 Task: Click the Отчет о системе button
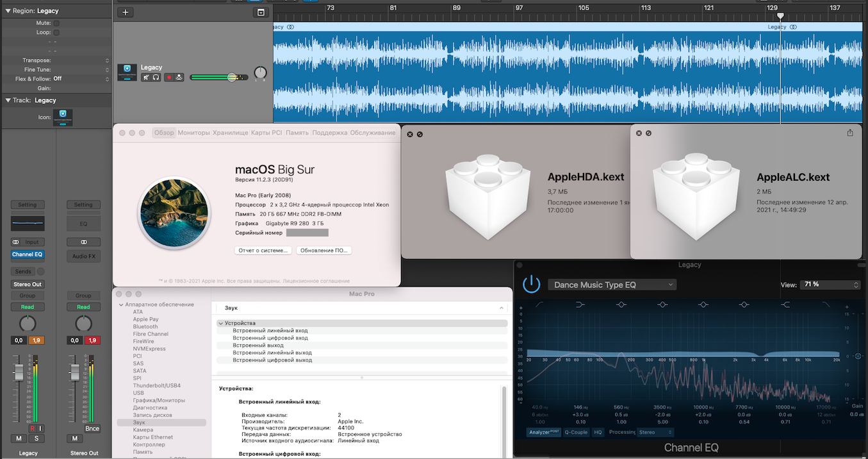coord(263,250)
